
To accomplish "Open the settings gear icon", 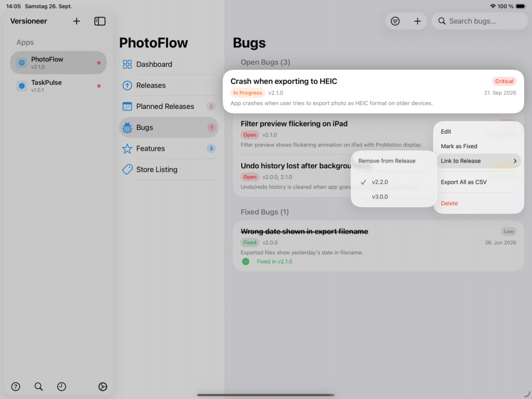I will coord(102,387).
